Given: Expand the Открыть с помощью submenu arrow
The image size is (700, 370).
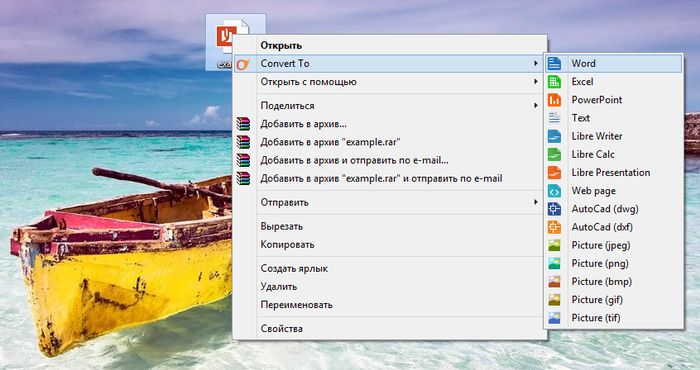Looking at the screenshot, I should point(536,82).
